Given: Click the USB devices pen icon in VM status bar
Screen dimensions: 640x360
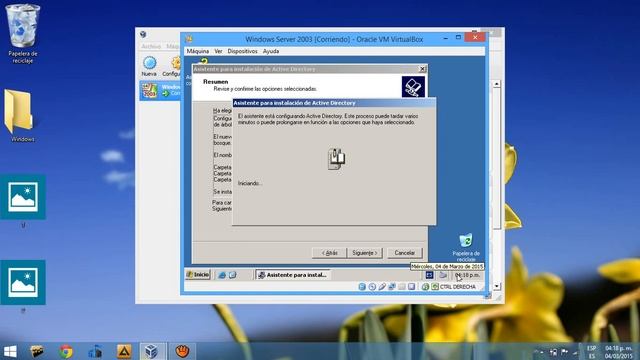Looking at the screenshot, I should point(382,287).
